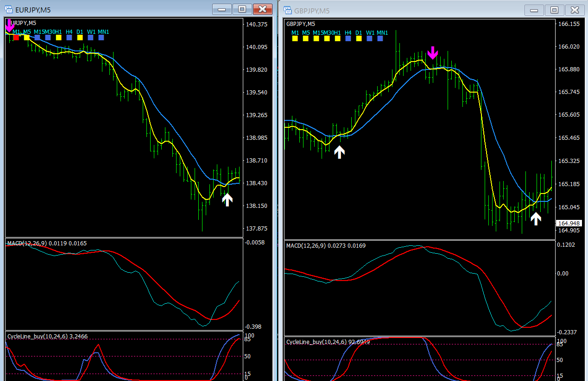Click the blue MN1 square on GBPJPY chart
Viewport: 588px width, 381px height.
pyautogui.click(x=380, y=39)
